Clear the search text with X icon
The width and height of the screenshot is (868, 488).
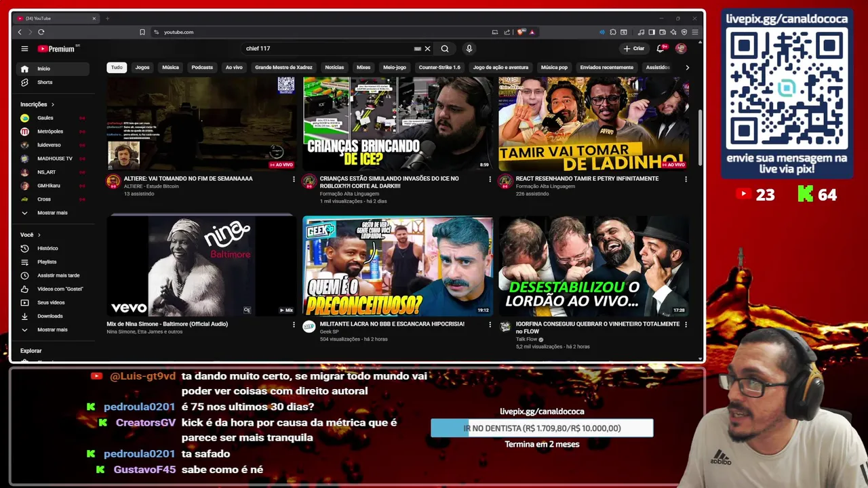tap(427, 49)
